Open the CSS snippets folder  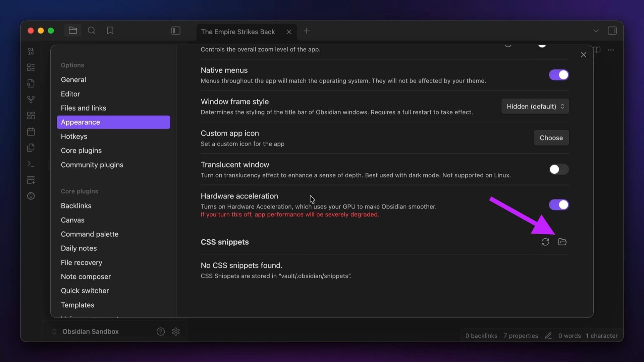[x=562, y=242]
